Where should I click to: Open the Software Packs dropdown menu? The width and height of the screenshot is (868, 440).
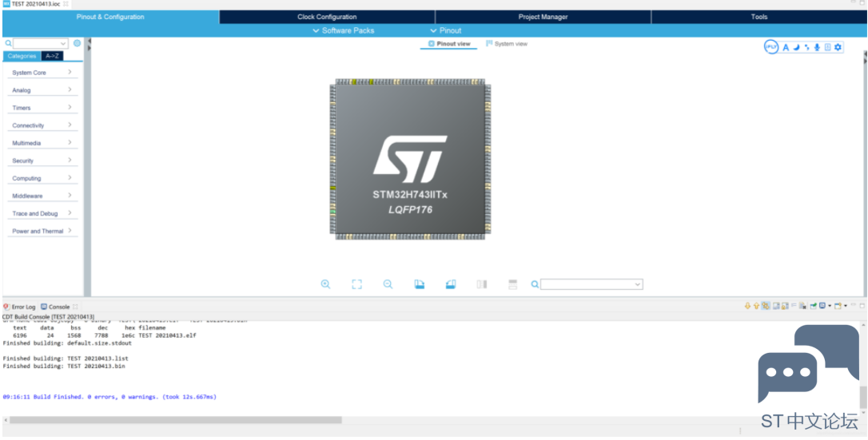click(344, 30)
